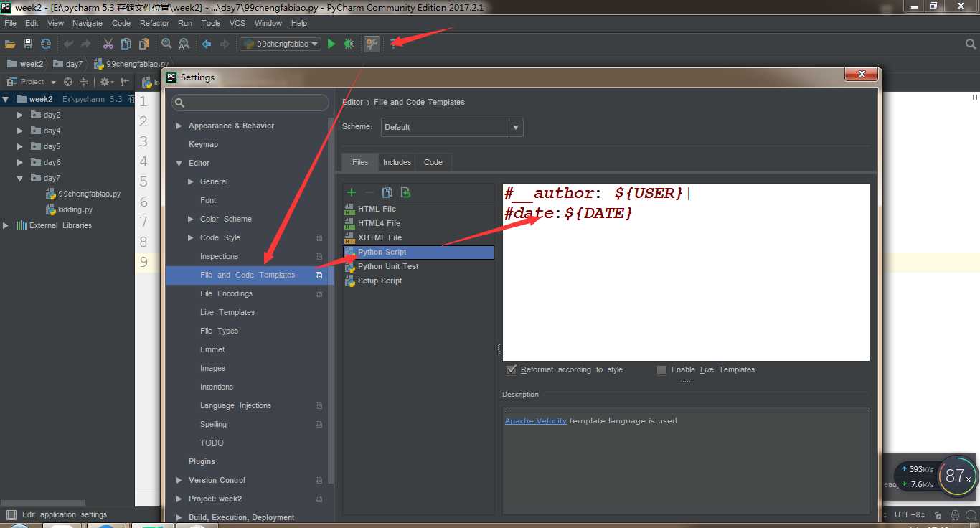Click the Replace icon in the toolbar
Screen dimensions: 980x528
tap(184, 44)
